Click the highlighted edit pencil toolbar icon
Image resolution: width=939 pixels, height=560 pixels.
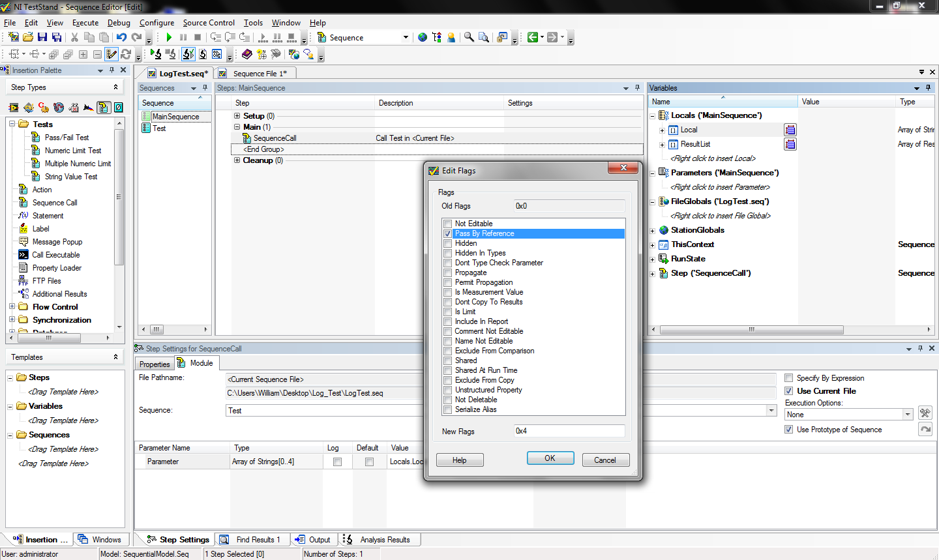pos(112,54)
